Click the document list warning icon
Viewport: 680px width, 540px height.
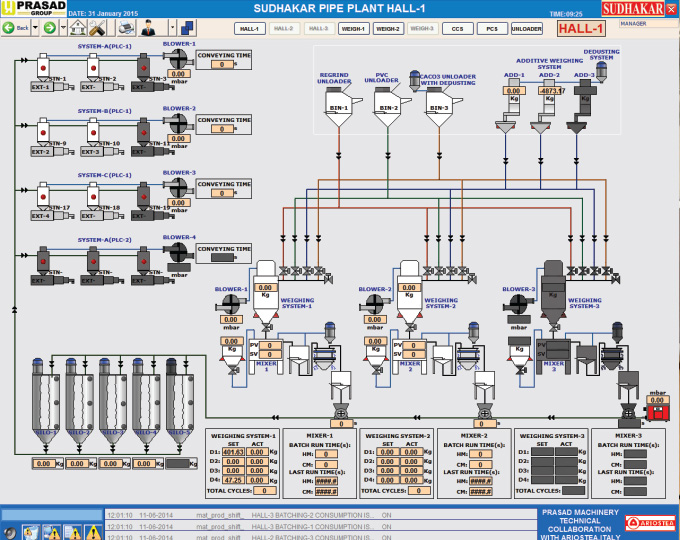pyautogui.click(x=72, y=532)
